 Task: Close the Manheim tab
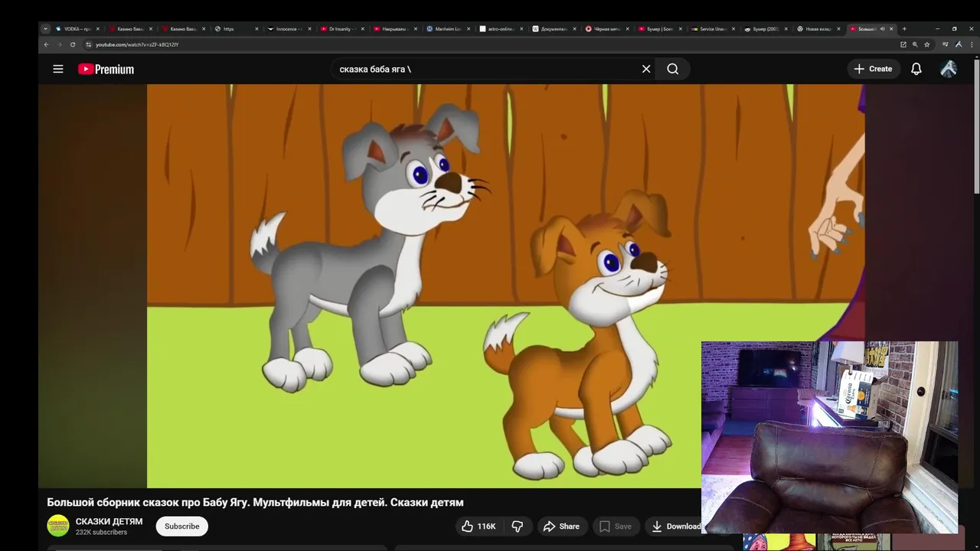[x=469, y=29]
